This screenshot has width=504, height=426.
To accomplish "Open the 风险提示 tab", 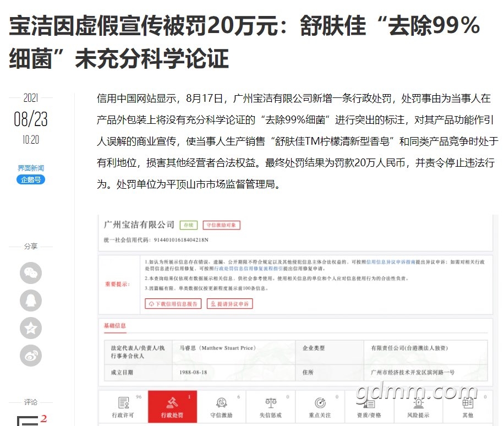I will [418, 406].
